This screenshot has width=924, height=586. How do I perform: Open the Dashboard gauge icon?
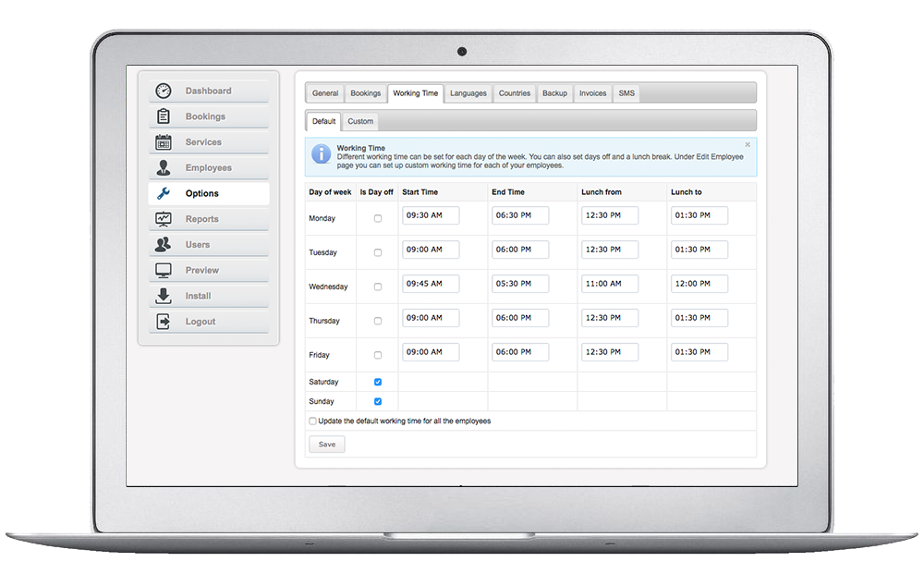[x=164, y=91]
